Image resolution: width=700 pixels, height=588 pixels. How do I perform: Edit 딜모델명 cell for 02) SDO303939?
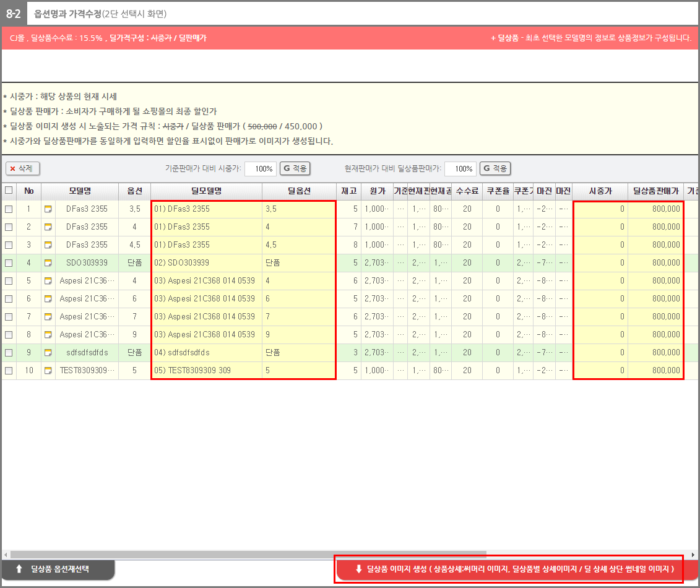point(206,263)
